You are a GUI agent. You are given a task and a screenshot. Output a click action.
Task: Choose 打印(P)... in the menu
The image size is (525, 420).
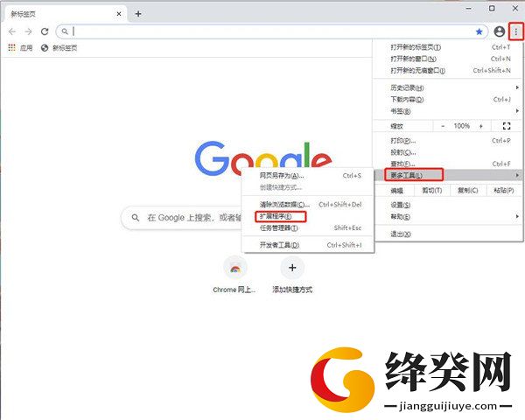point(448,141)
